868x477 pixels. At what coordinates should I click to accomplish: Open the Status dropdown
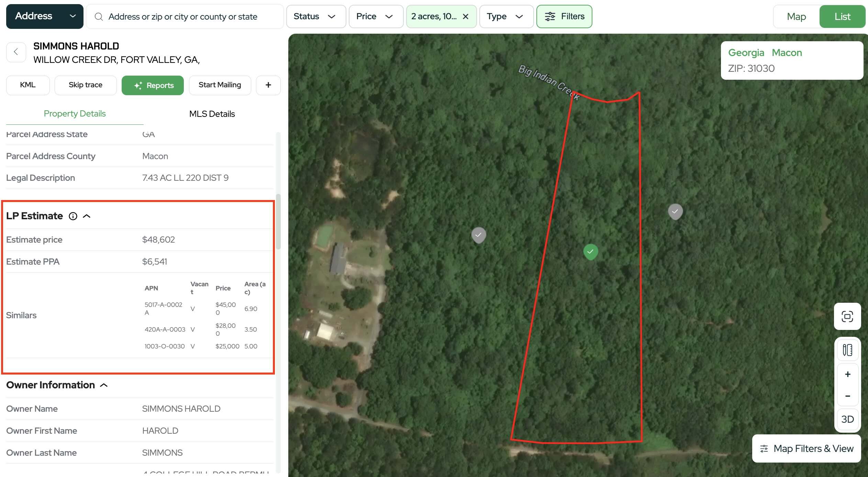point(315,16)
